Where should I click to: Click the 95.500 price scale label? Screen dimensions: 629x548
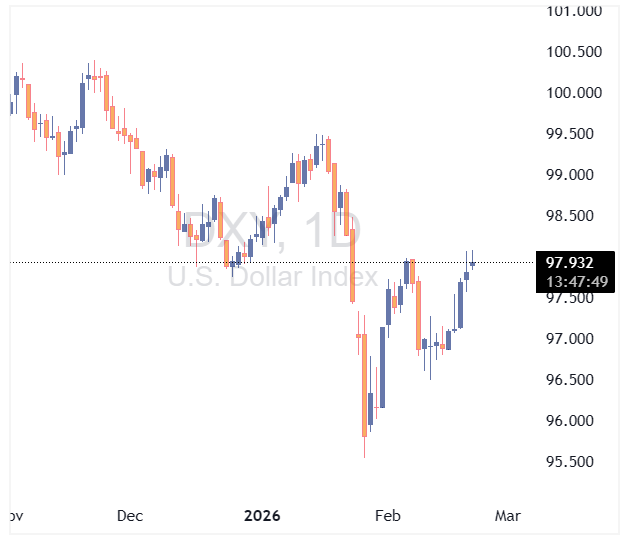tap(574, 462)
